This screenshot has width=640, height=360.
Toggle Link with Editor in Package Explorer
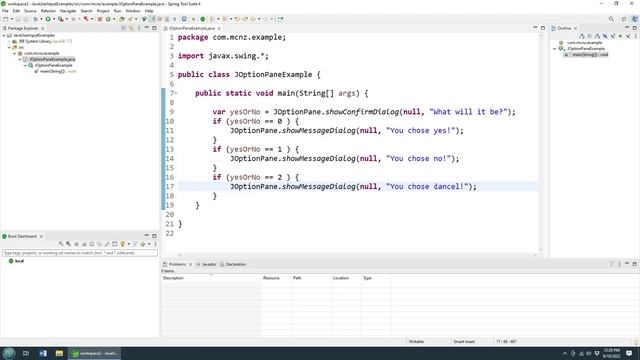131,28
